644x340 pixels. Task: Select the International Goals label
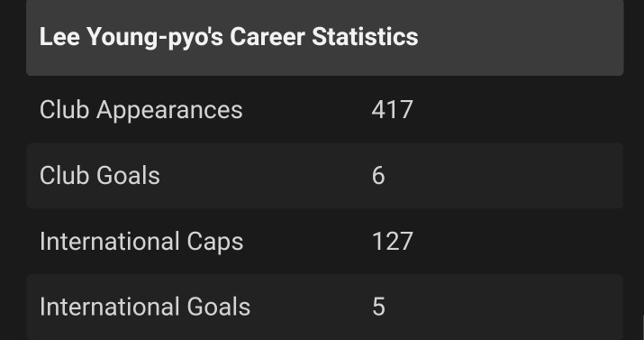point(145,308)
